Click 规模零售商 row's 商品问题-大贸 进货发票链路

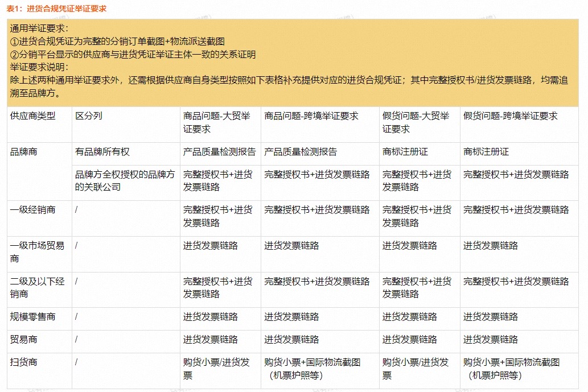pos(211,317)
